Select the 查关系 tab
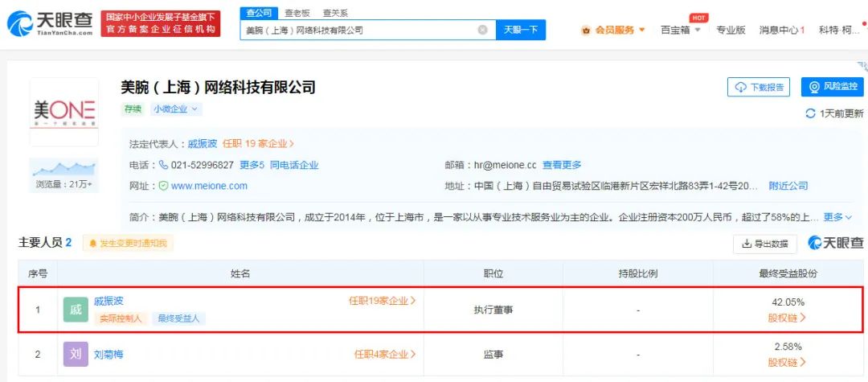The width and height of the screenshot is (868, 382). click(x=335, y=14)
